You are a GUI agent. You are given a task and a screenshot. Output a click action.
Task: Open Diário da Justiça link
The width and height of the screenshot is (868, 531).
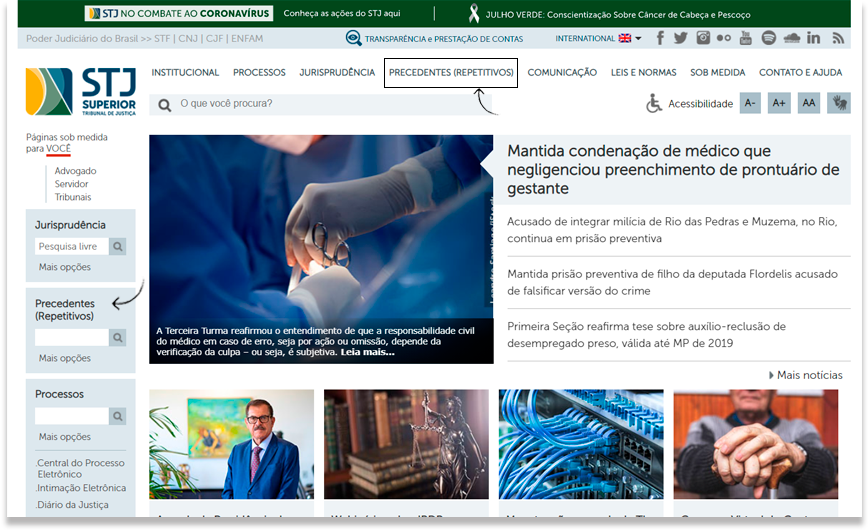click(x=72, y=505)
